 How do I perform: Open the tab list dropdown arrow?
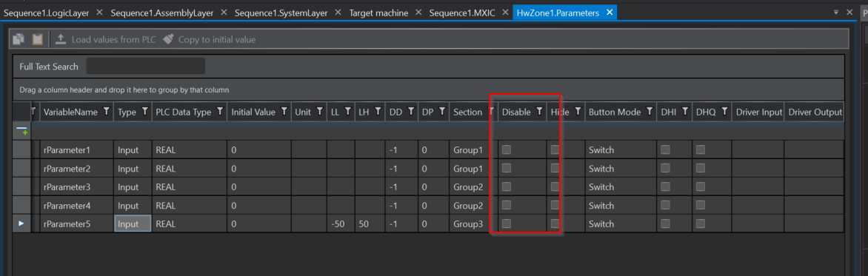835,12
